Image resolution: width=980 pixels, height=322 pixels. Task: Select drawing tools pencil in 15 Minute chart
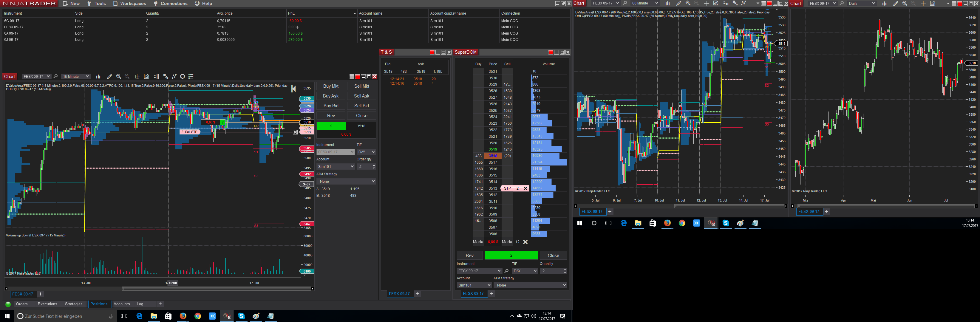[109, 76]
